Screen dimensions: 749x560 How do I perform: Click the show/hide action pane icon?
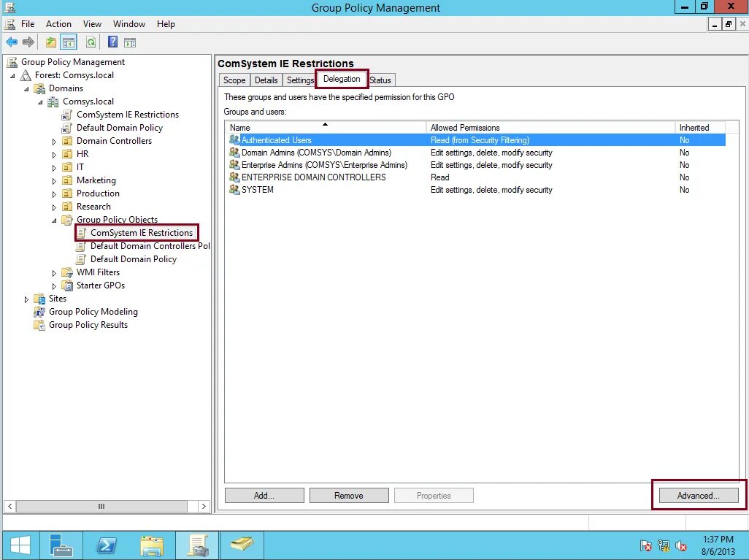130,42
